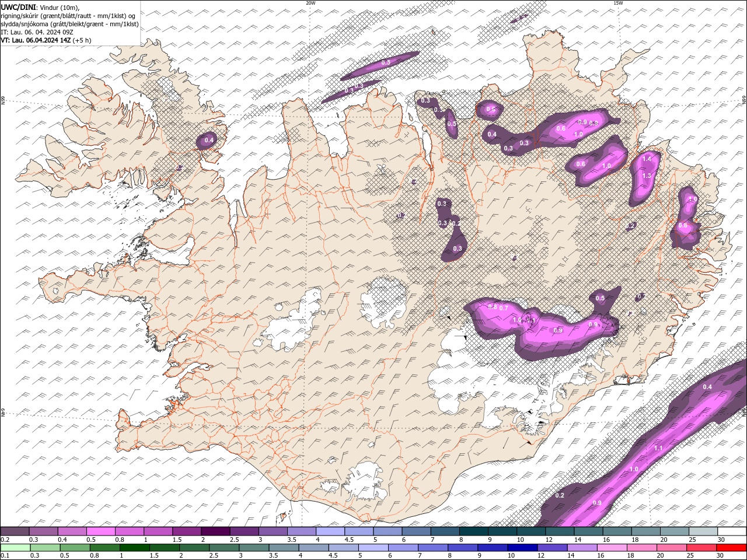Click the '0.2' label in the offshore southeast band

[x=560, y=495]
